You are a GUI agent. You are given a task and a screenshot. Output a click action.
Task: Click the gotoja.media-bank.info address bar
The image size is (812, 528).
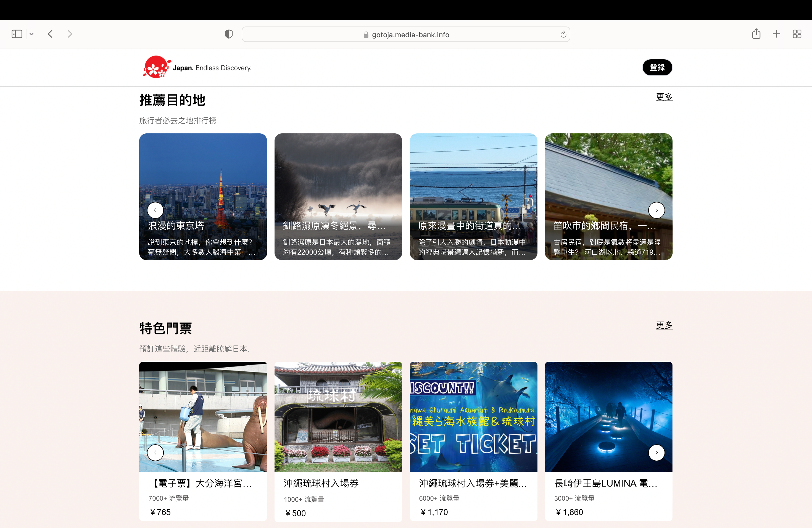tap(405, 35)
